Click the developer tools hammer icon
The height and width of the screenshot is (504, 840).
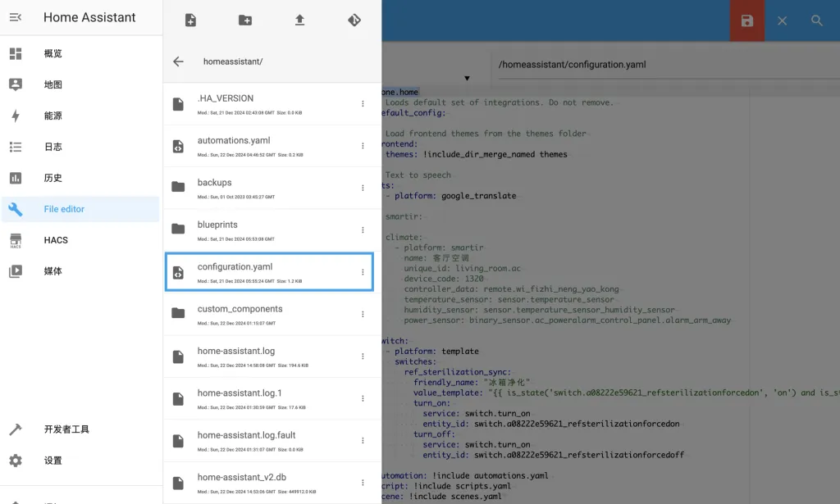pos(16,429)
